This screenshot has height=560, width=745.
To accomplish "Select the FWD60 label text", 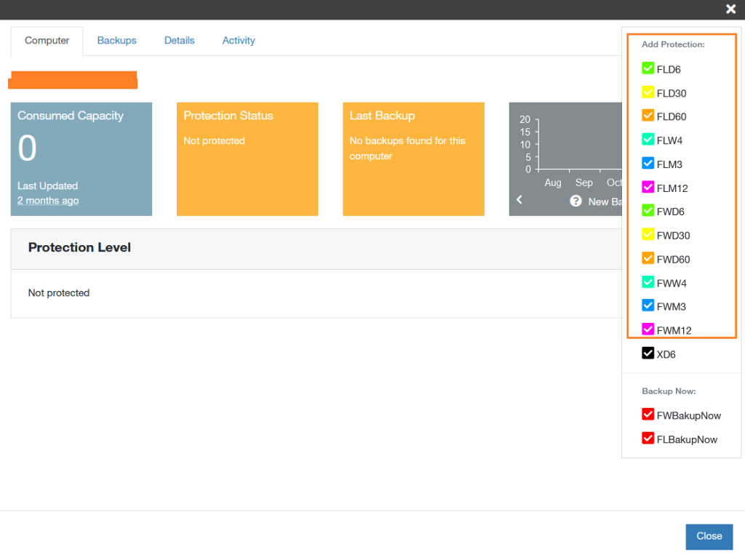I will 673,260.
